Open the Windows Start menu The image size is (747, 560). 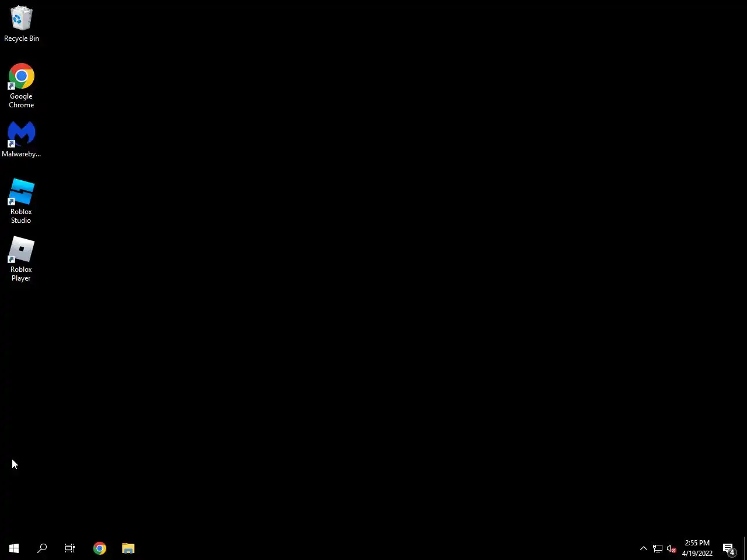click(14, 548)
